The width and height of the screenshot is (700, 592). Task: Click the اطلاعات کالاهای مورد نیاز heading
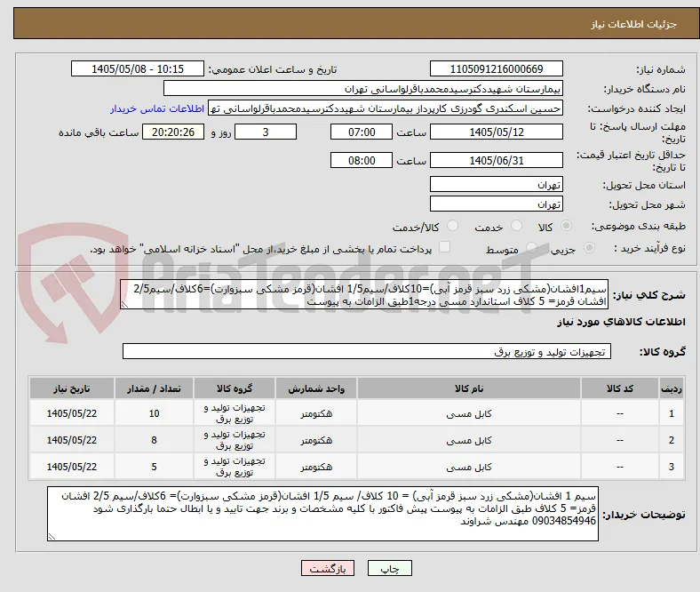(621, 322)
